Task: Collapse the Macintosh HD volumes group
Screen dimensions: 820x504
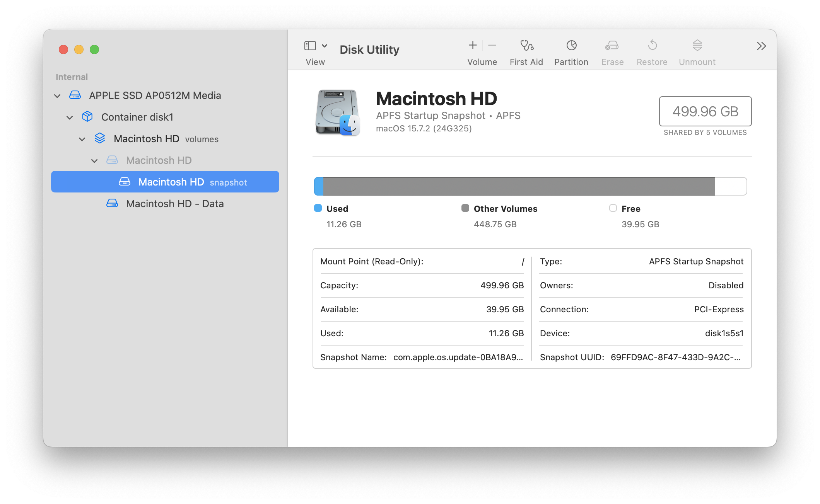Action: coord(82,139)
